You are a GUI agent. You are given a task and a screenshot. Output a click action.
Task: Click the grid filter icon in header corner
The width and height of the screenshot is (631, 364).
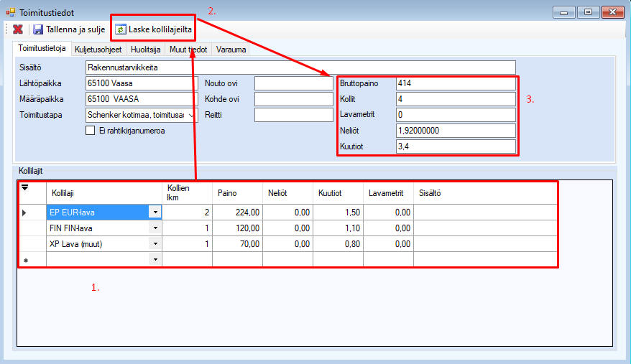pyautogui.click(x=25, y=188)
